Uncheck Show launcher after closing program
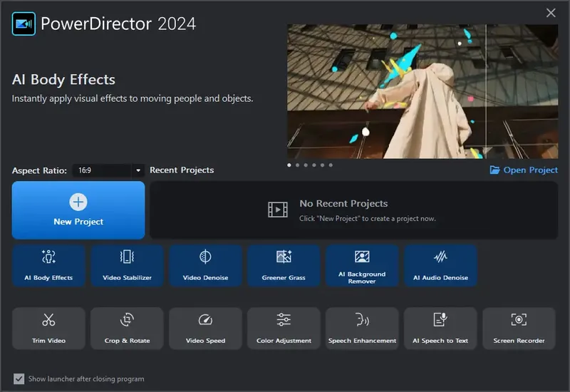The width and height of the screenshot is (570, 392). 19,379
